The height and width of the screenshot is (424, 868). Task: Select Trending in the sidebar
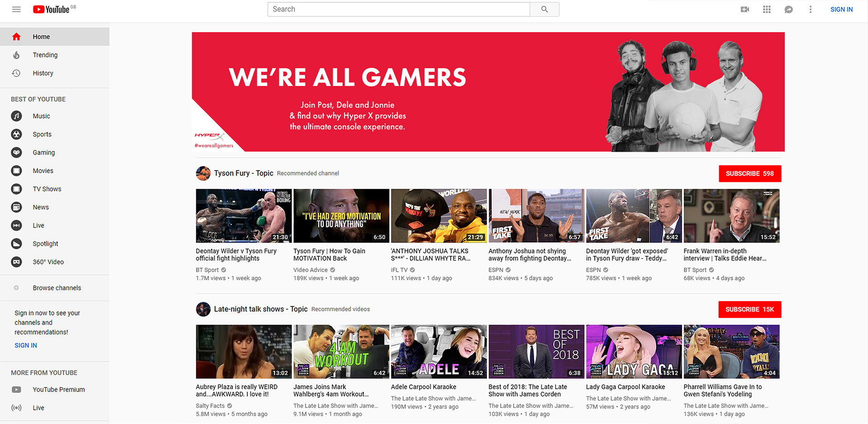55,55
